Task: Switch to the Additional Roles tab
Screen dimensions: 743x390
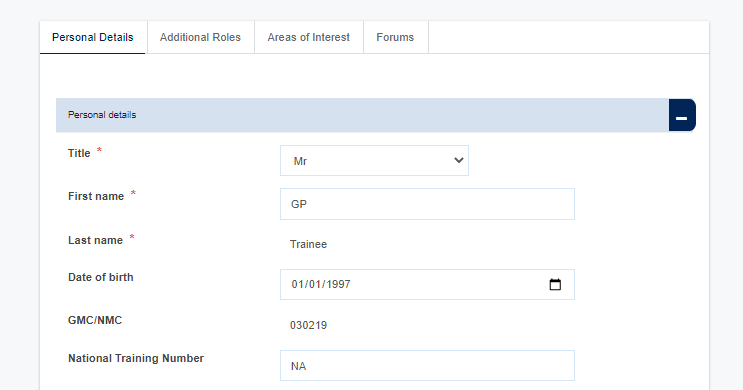Action: pyautogui.click(x=200, y=37)
